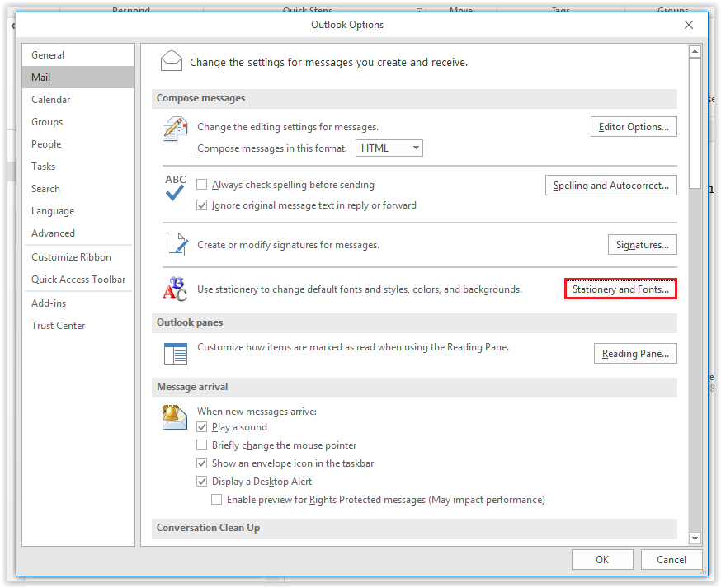Select the General options category
721x588 pixels.
pyautogui.click(x=78, y=55)
